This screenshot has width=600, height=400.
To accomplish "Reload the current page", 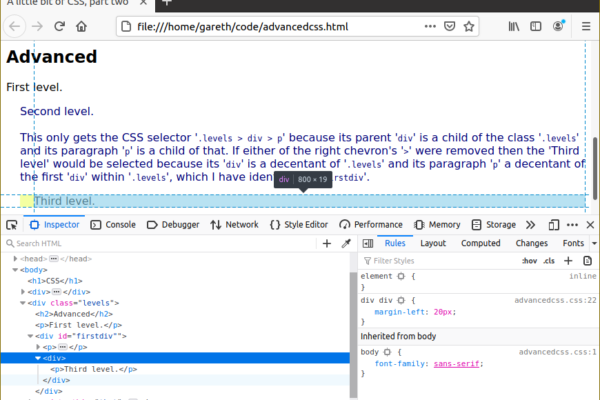I will (59, 27).
